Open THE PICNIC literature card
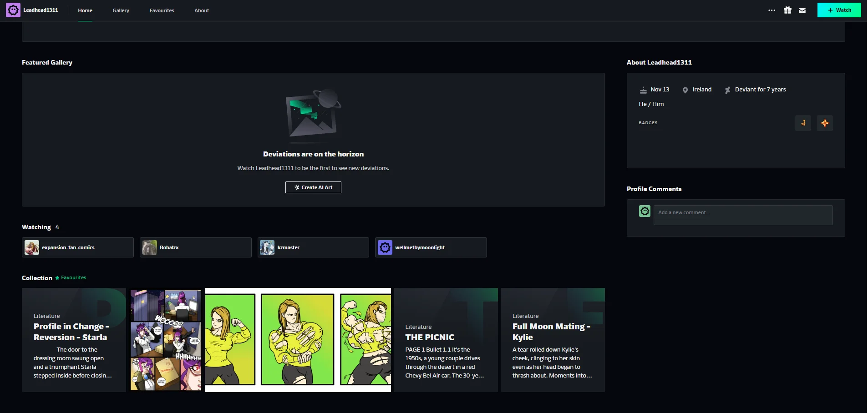 pyautogui.click(x=446, y=340)
